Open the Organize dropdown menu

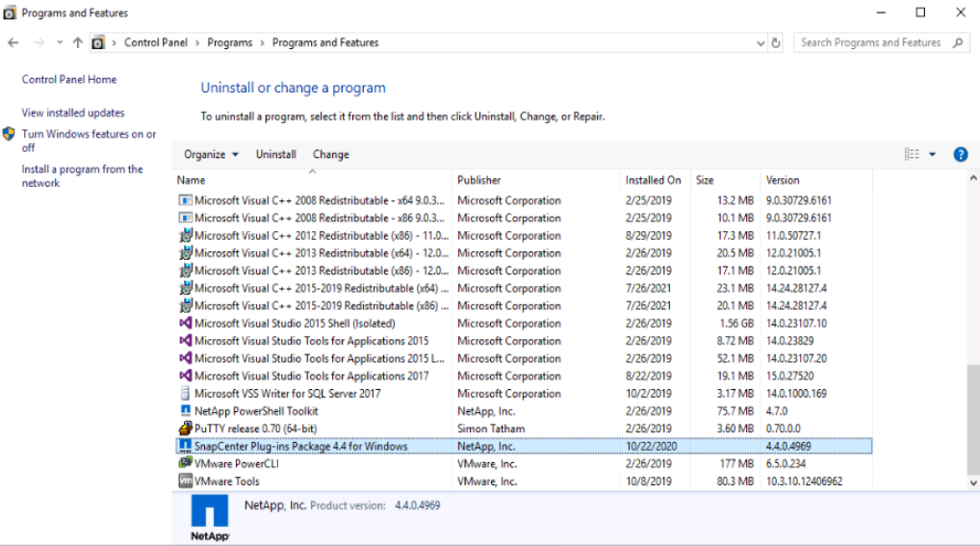(x=211, y=155)
